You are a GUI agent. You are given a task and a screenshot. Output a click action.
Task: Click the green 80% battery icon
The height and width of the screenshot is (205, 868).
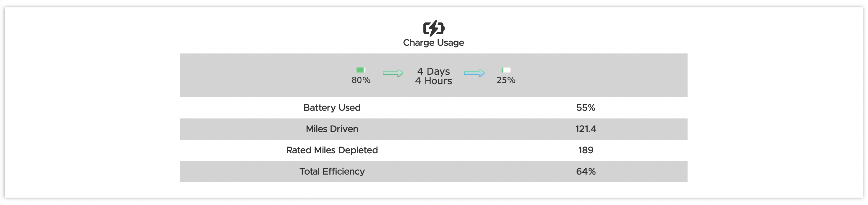pyautogui.click(x=361, y=70)
